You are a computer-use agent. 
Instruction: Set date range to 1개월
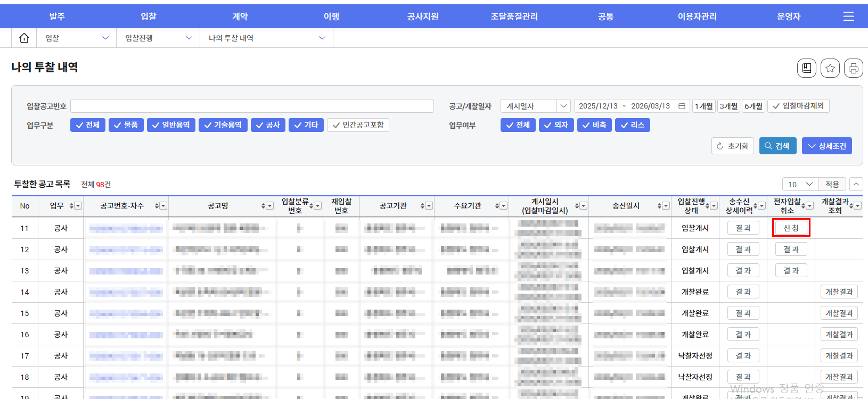tap(704, 106)
